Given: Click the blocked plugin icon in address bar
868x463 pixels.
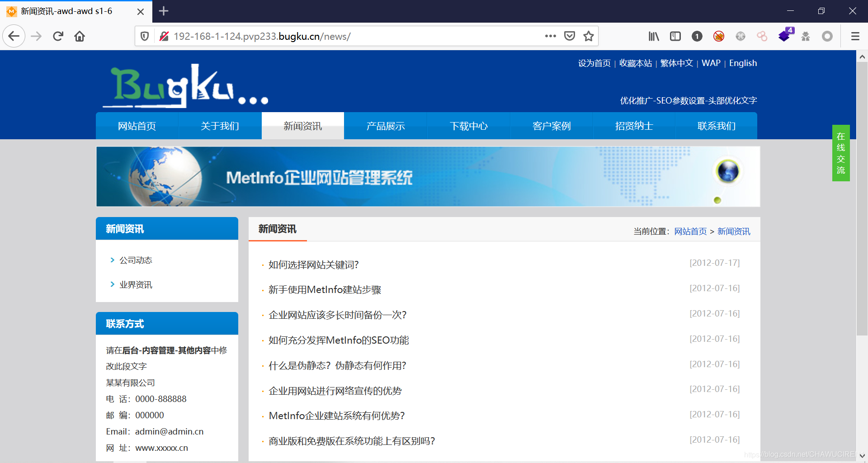Looking at the screenshot, I should click(165, 36).
